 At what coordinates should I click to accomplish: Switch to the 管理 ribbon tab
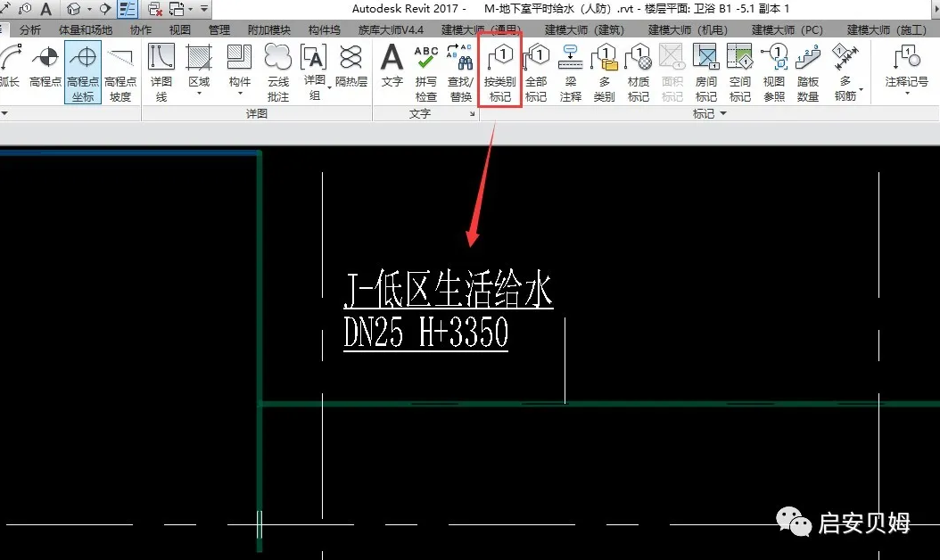[x=219, y=29]
